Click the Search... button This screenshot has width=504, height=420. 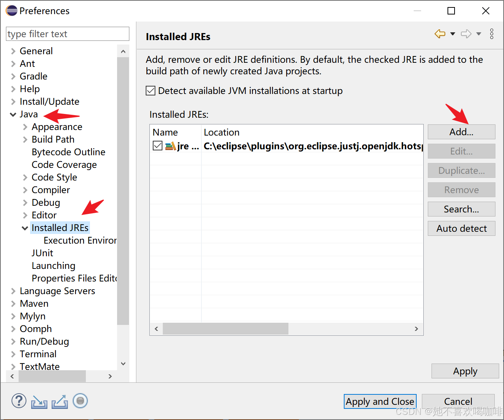point(461,209)
